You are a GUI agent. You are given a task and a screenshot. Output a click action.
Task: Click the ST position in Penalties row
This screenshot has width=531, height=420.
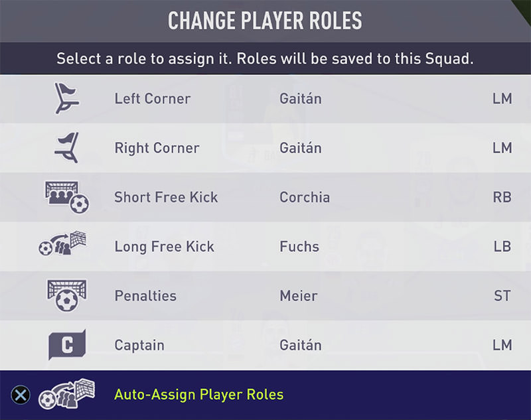pos(502,296)
